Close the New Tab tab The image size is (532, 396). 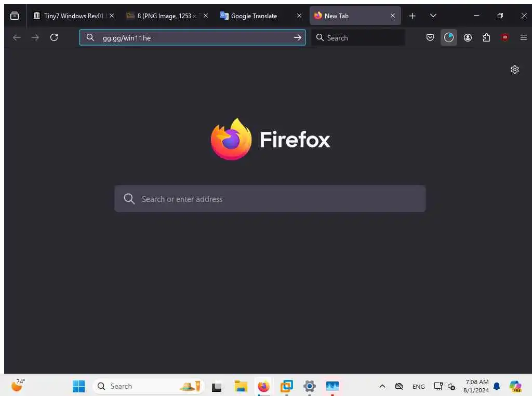(393, 16)
